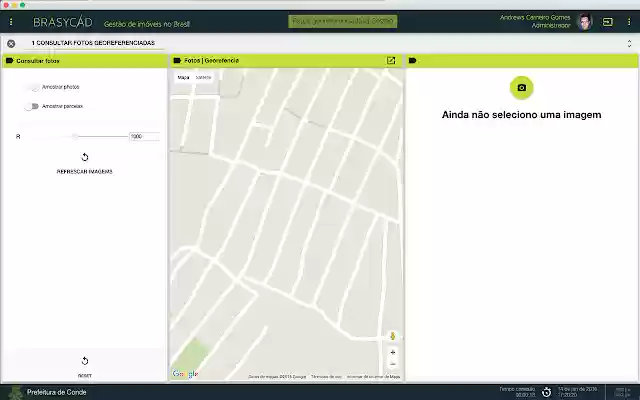The height and width of the screenshot is (400, 640).
Task: Click the Google logo on map
Action: pyautogui.click(x=185, y=373)
